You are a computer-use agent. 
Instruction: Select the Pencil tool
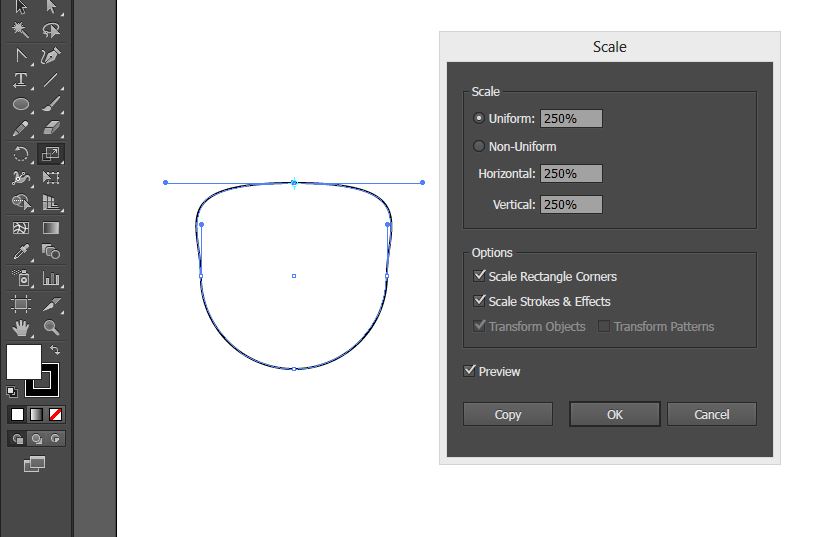[x=21, y=129]
